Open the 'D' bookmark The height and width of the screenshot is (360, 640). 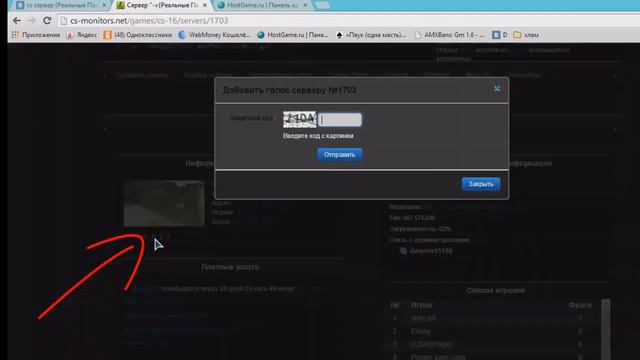click(x=500, y=35)
